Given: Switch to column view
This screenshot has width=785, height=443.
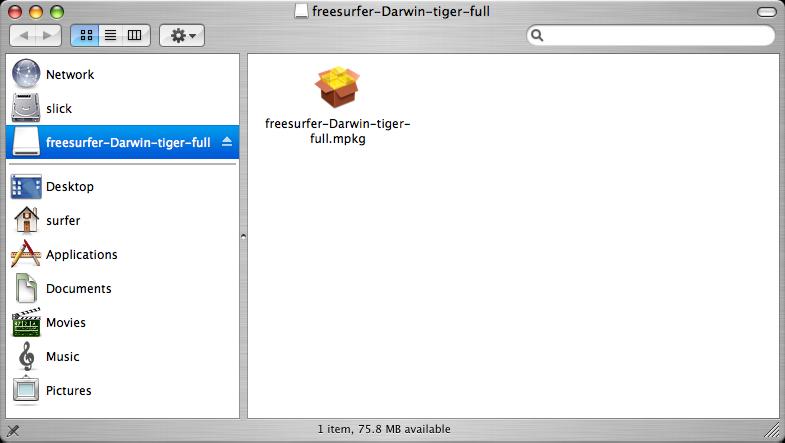Looking at the screenshot, I should (x=135, y=36).
